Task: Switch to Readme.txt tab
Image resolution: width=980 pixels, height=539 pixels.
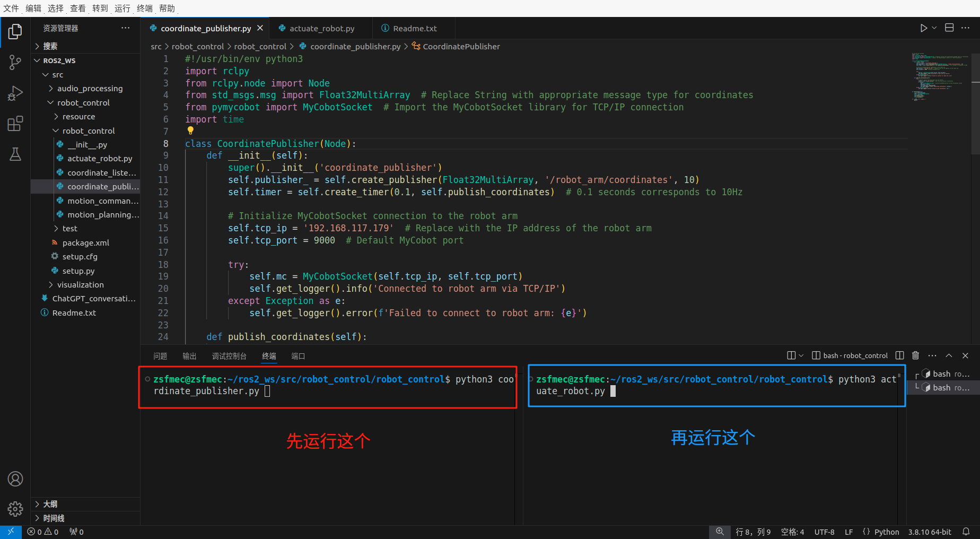Action: coord(414,28)
